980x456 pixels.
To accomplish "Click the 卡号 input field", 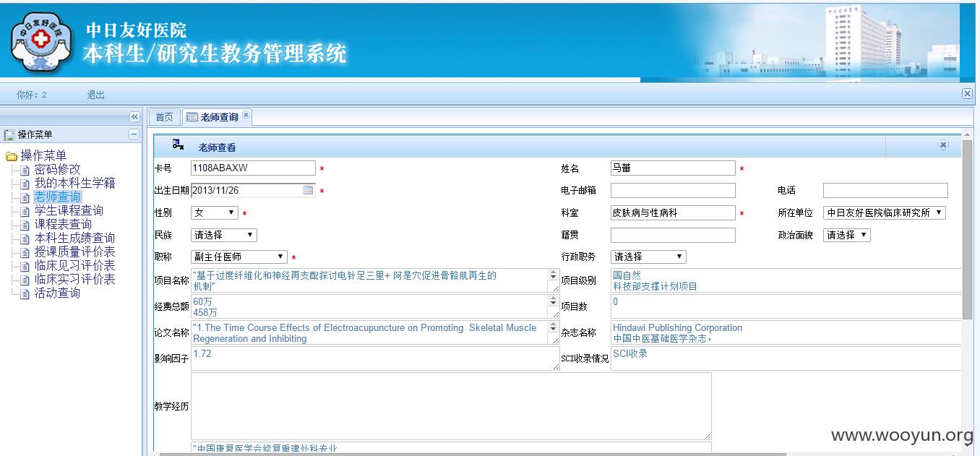I will (x=253, y=168).
